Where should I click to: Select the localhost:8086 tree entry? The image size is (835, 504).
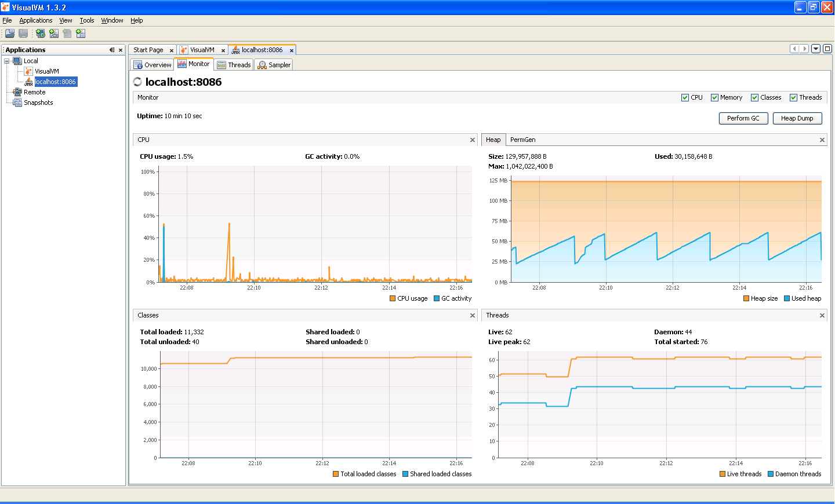(x=56, y=82)
